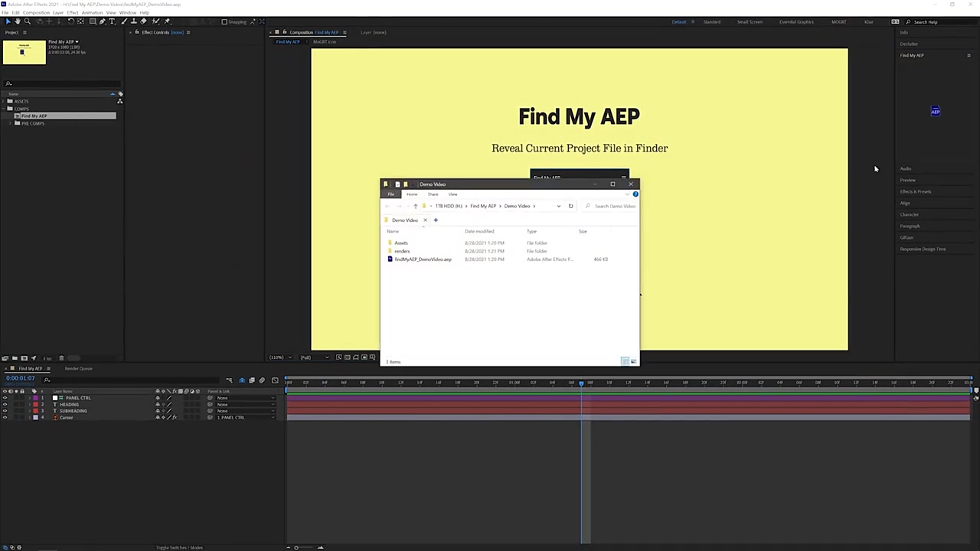Go up one folder in Explorer
This screenshot has height=551, width=980.
(416, 206)
